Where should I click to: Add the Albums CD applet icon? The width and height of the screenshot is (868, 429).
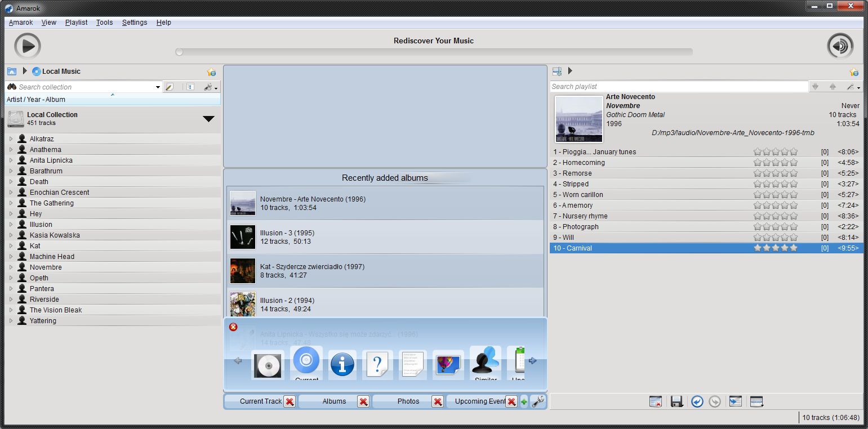click(268, 365)
